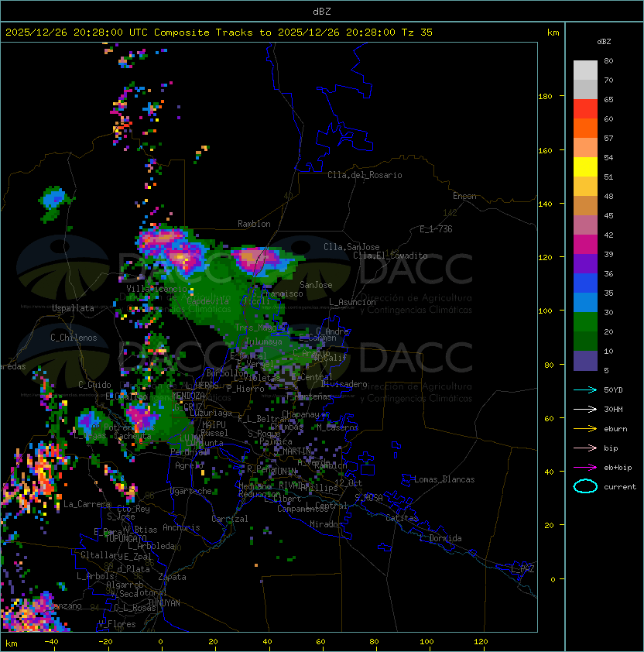The width and height of the screenshot is (644, 652).
Task: Pick the yellow 51-54 dBZ swatch
Action: tap(585, 167)
